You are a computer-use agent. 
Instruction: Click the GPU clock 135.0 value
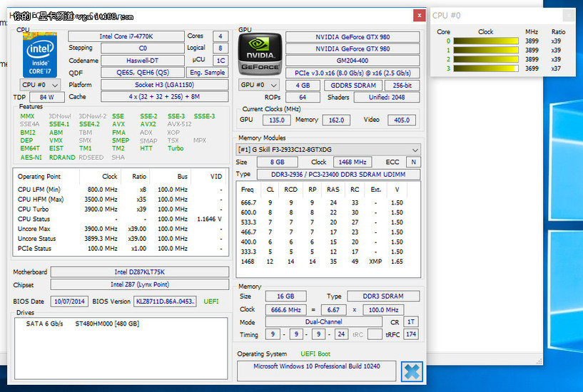[x=277, y=120]
